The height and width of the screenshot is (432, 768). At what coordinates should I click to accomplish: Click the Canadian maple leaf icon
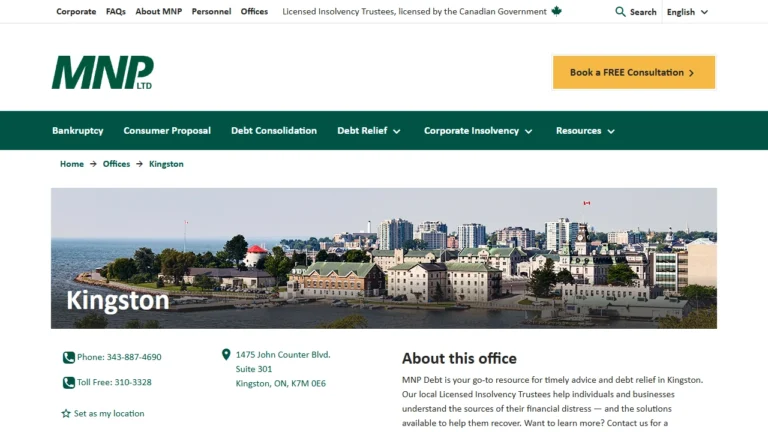(x=556, y=11)
